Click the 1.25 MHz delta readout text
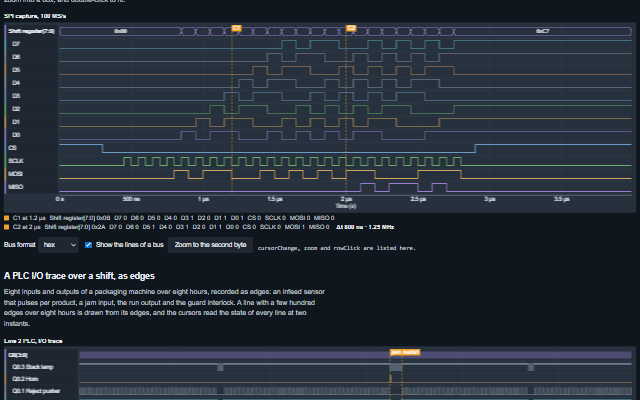Image resolution: width=640 pixels, height=400 pixels. pyautogui.click(x=381, y=227)
